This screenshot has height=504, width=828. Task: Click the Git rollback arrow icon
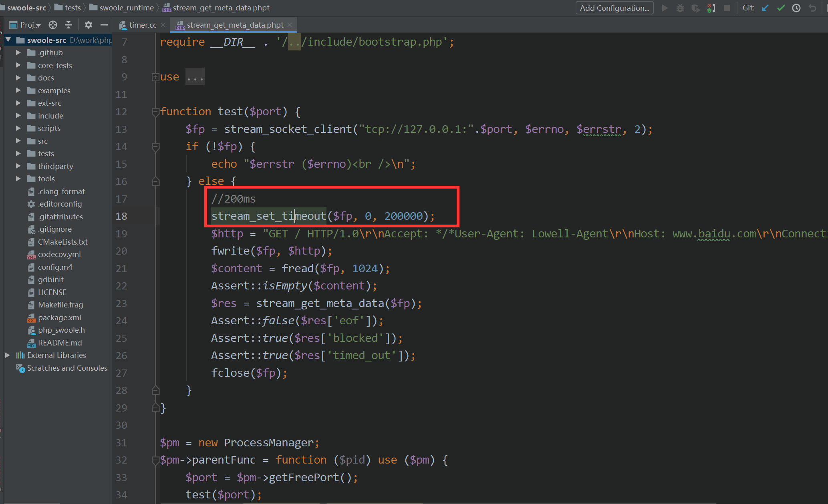tap(812, 8)
